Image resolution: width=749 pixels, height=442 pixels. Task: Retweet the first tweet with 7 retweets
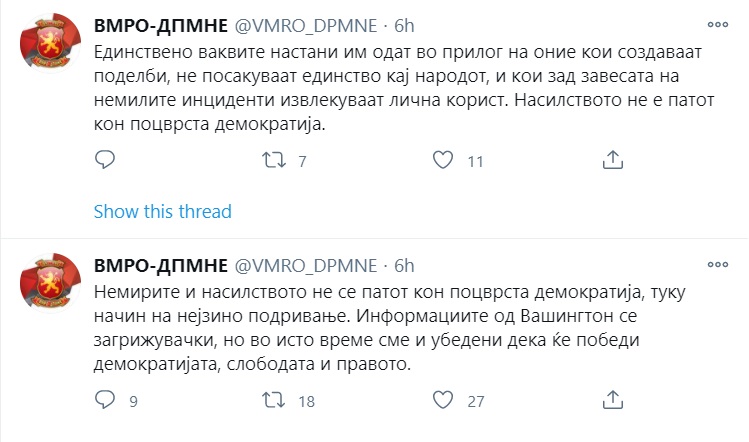pyautogui.click(x=274, y=160)
